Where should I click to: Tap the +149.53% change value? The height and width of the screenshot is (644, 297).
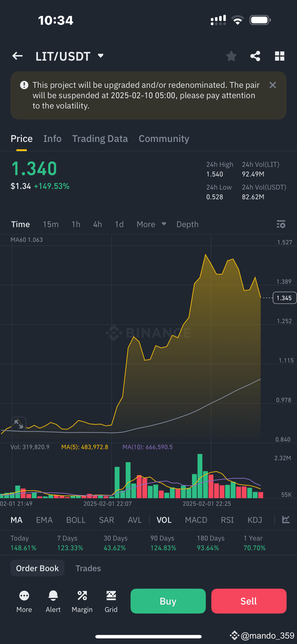click(52, 186)
